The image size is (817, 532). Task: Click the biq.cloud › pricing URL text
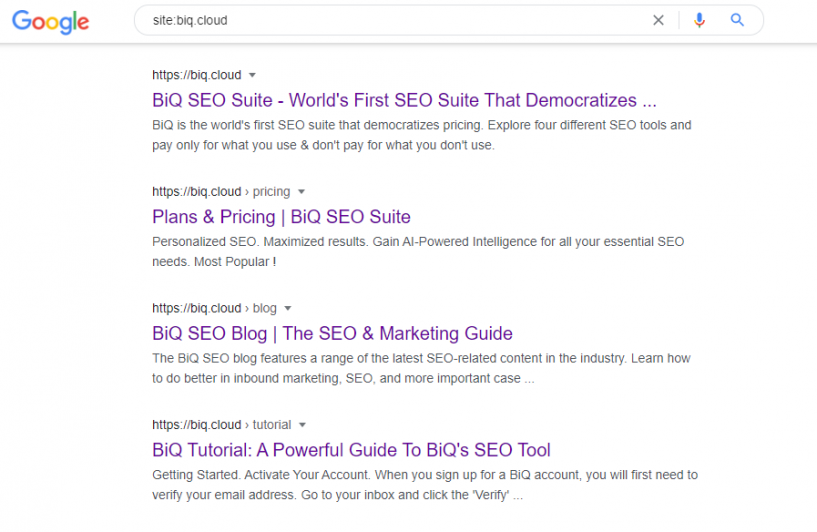tap(221, 192)
